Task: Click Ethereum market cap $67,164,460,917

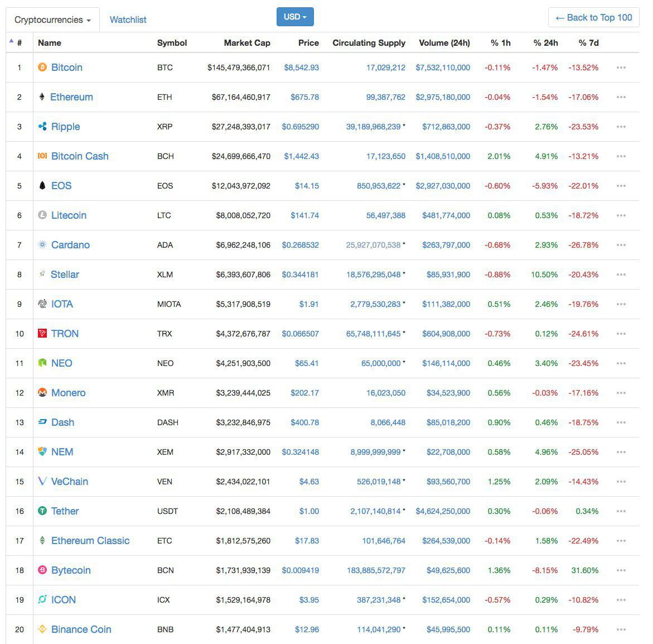Action: 241,97
